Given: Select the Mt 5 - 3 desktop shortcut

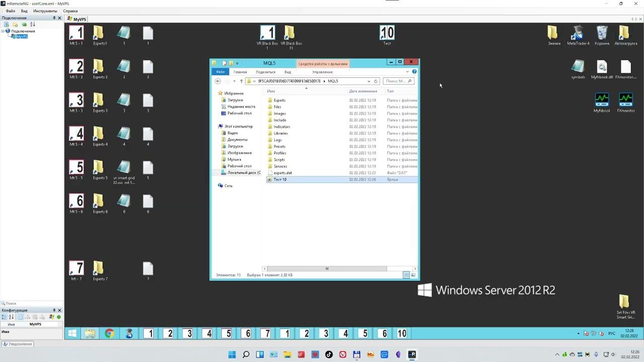Looking at the screenshot, I should [x=76, y=103].
